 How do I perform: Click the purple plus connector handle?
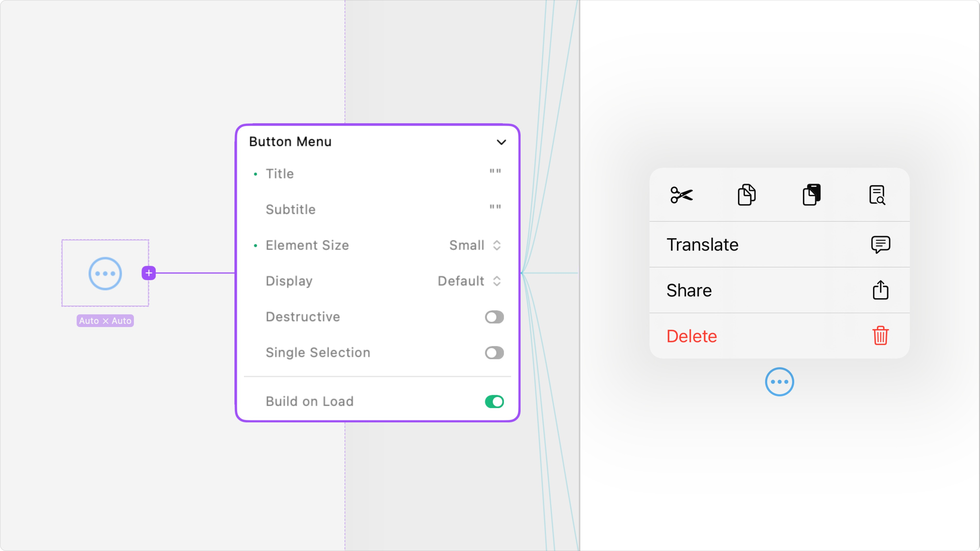click(x=149, y=273)
